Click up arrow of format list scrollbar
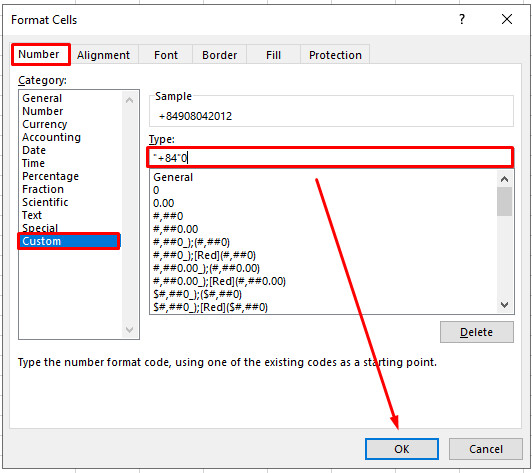The height and width of the screenshot is (473, 532). pyautogui.click(x=505, y=179)
